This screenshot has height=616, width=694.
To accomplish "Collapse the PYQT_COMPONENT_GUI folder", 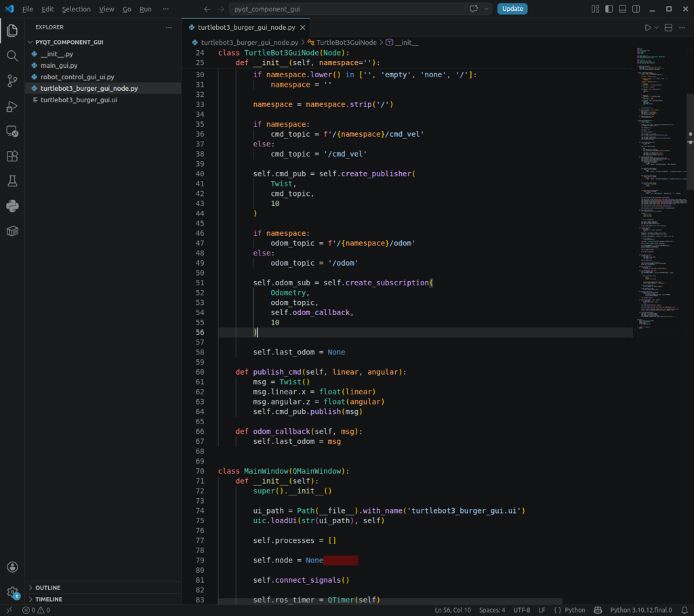I will coord(69,42).
